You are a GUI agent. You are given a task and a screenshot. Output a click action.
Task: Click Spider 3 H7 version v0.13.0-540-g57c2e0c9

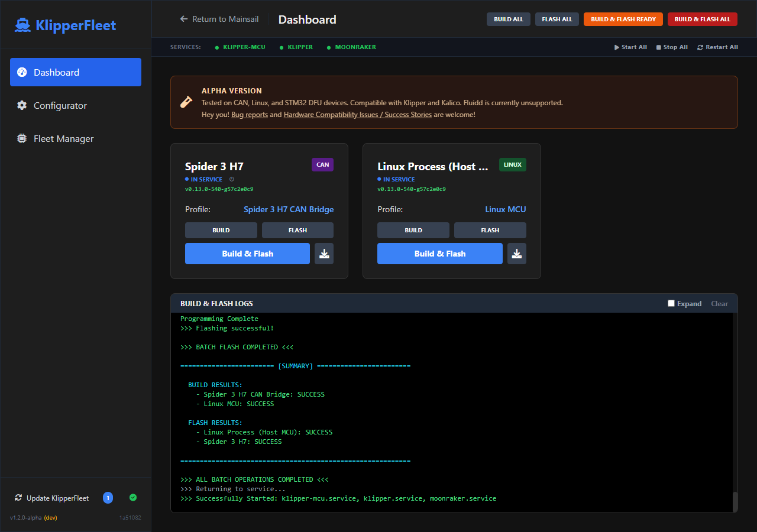219,189
